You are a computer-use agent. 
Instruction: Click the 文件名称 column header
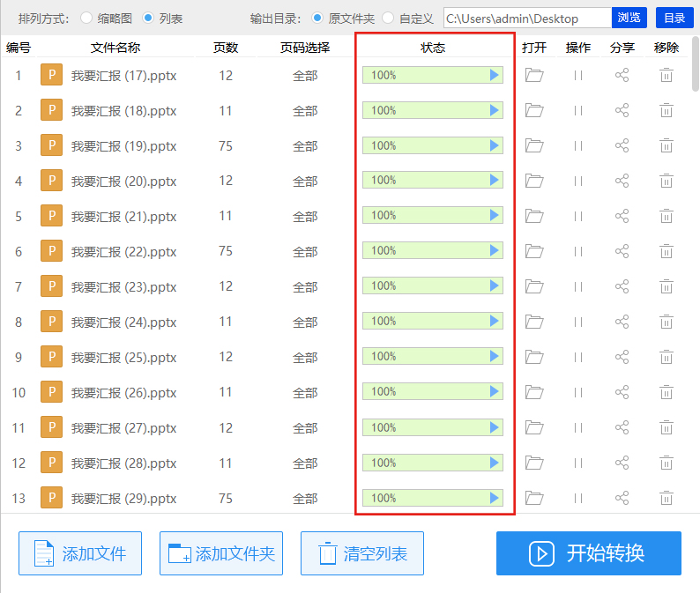(115, 48)
